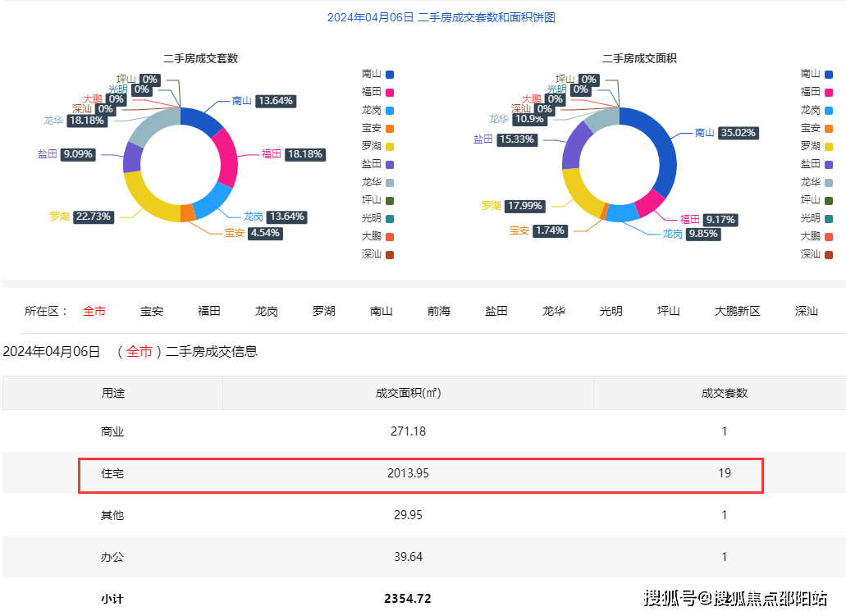Toggle 宝安 legend entry in right chart

pos(816,129)
